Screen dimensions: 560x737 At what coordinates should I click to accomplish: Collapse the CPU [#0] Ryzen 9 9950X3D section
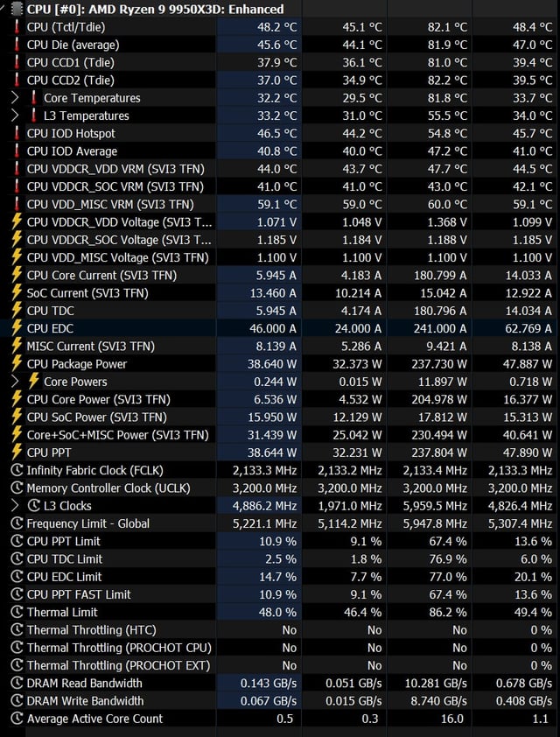tap(4, 9)
